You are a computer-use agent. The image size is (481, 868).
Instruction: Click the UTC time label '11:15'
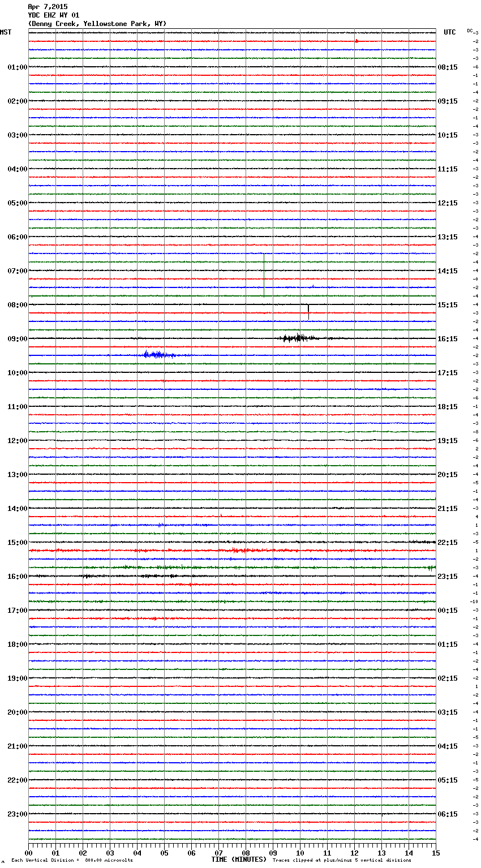(448, 169)
